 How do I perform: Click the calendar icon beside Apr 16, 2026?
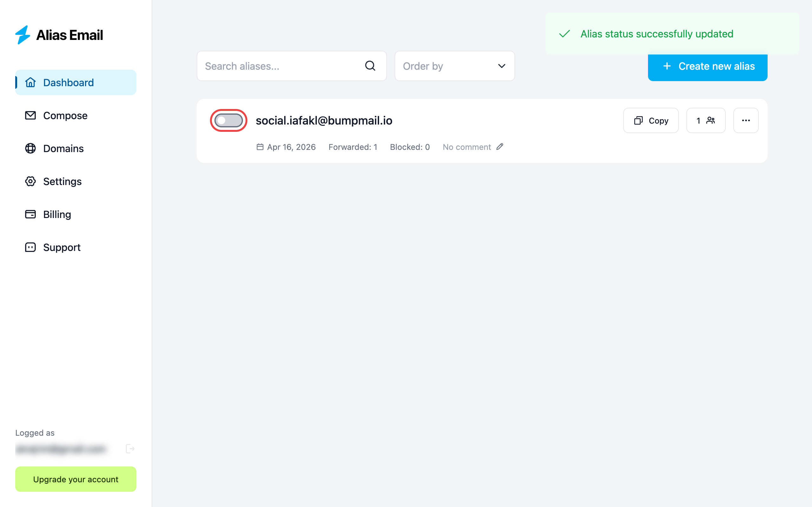pos(260,147)
